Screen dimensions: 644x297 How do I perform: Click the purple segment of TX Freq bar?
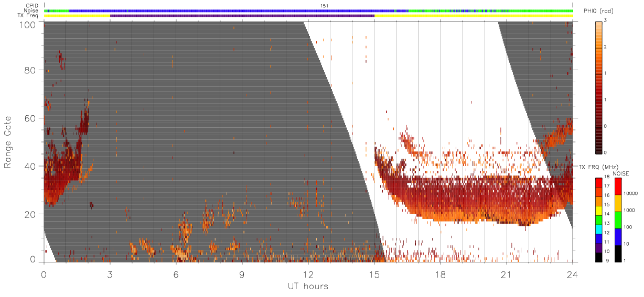[242, 16]
